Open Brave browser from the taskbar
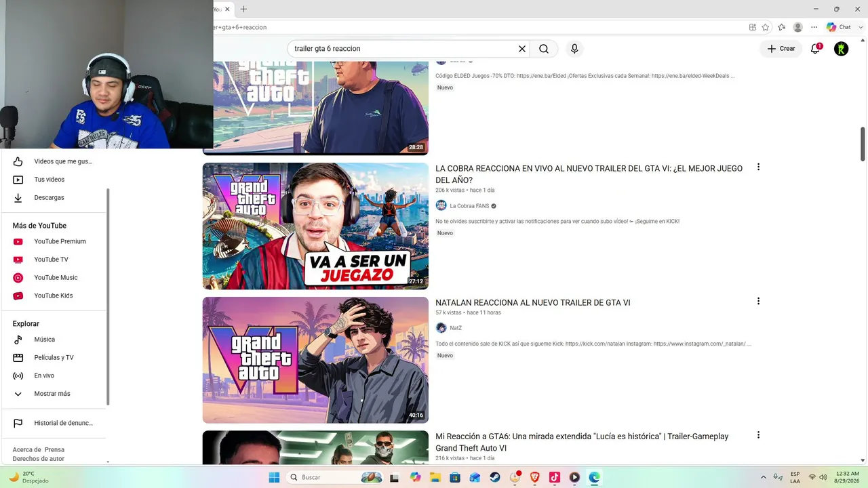868x488 pixels. point(535,477)
